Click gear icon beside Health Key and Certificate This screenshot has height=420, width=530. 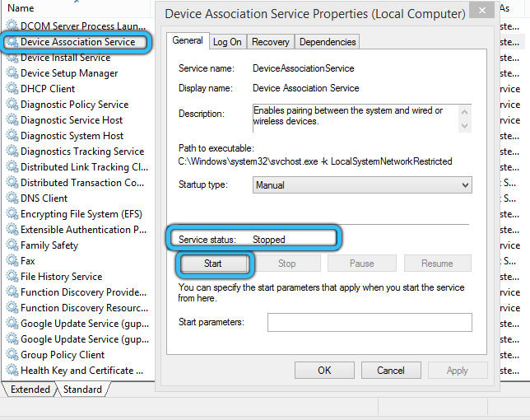[x=12, y=370]
